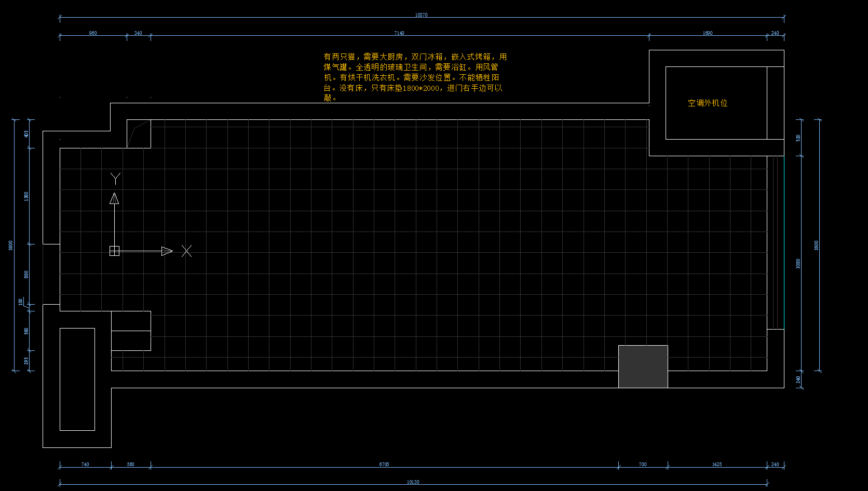Select the gray hatched door block
This screenshot has width=868, height=491.
[643, 366]
